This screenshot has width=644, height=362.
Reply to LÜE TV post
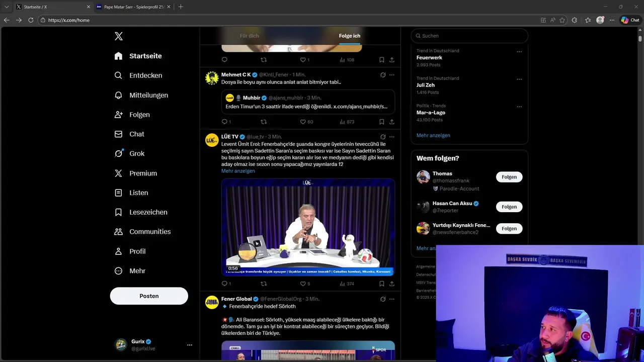(224, 284)
